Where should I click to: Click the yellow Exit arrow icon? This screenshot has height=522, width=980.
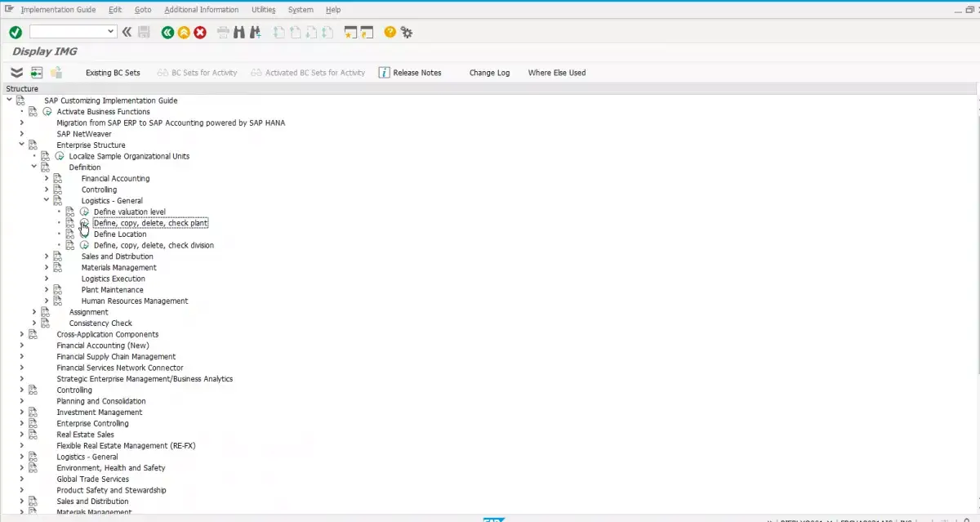[x=184, y=32]
